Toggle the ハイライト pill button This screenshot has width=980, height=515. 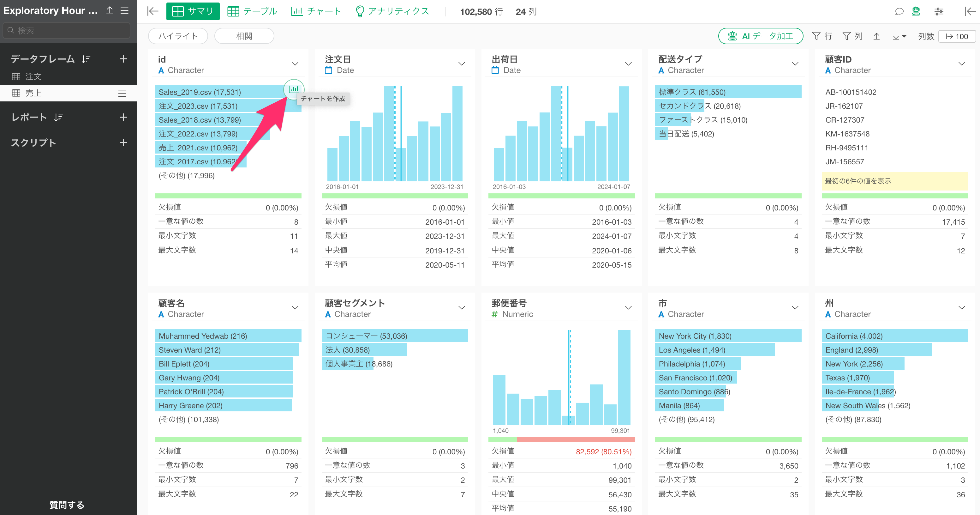(x=178, y=36)
